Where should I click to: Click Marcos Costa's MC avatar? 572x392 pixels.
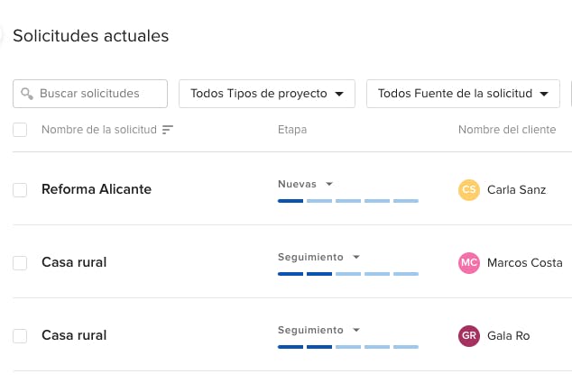click(x=469, y=262)
